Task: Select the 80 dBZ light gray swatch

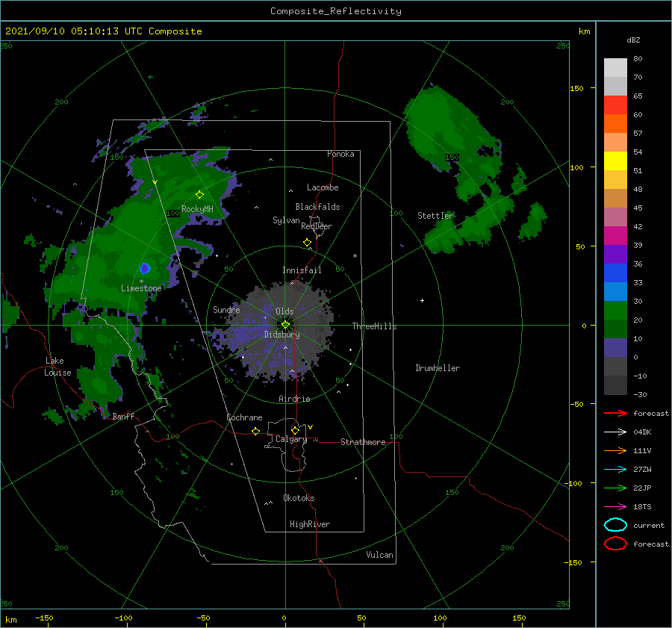Action: click(615, 68)
